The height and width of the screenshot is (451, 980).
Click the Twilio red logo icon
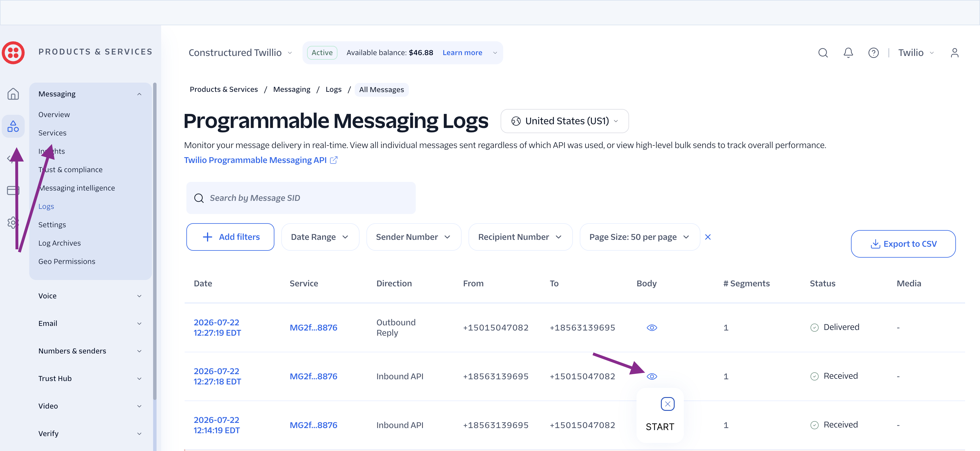[x=13, y=53]
